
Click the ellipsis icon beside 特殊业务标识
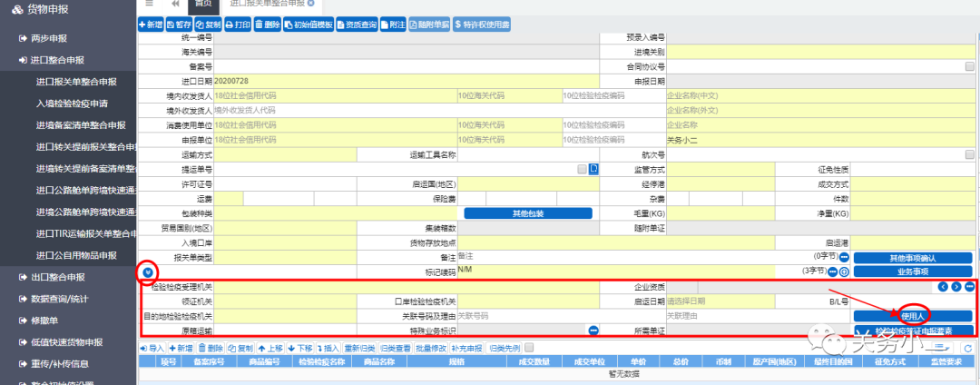(x=593, y=330)
